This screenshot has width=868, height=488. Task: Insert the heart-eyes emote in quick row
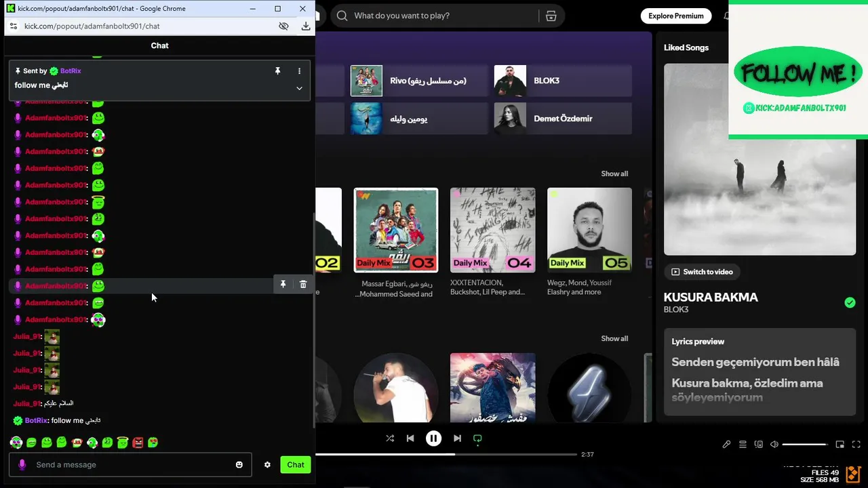tap(153, 443)
